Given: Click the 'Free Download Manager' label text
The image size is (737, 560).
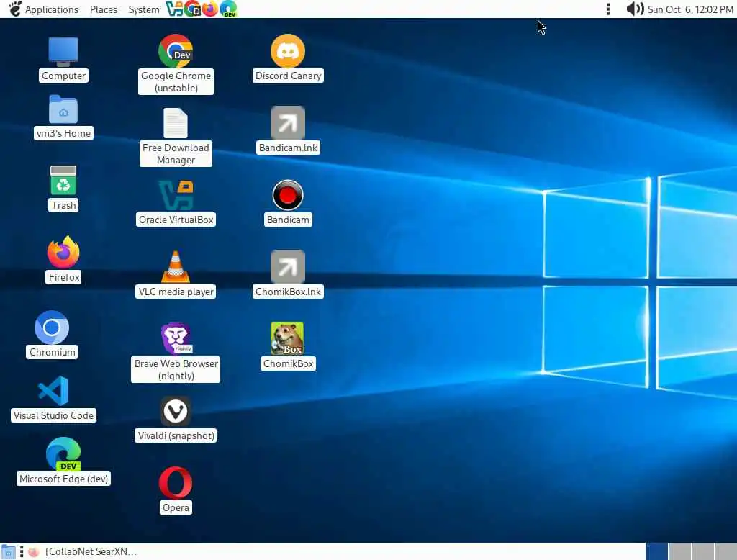Looking at the screenshot, I should click(176, 154).
